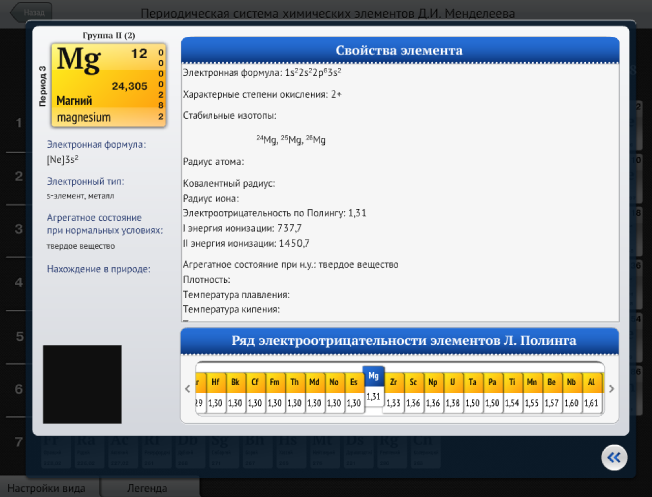Open the Легенда tab

(148, 488)
